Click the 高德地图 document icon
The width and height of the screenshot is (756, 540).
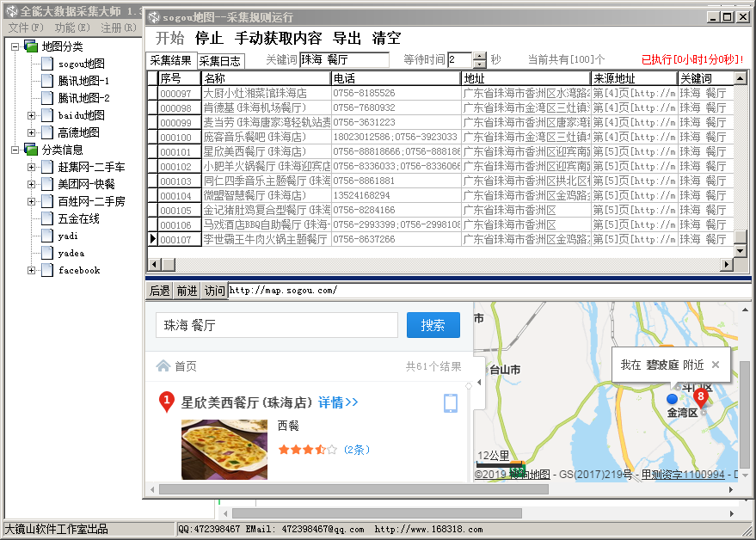pos(46,132)
